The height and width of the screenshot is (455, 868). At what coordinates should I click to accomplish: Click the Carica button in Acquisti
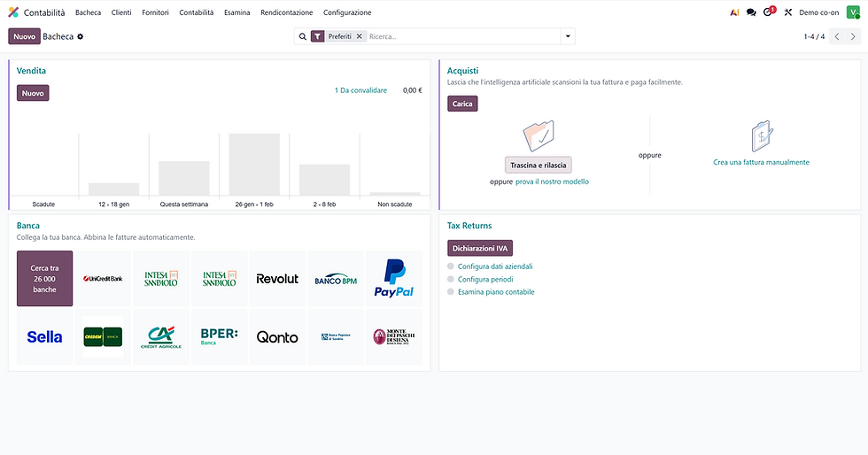462,104
